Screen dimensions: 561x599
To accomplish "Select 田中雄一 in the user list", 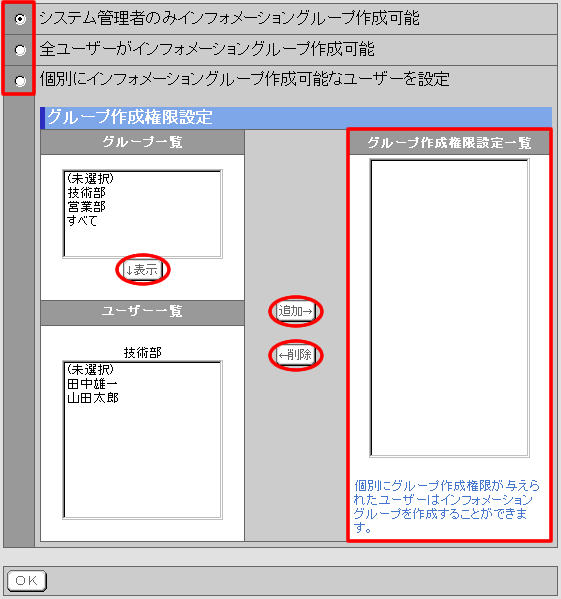I will point(92,384).
